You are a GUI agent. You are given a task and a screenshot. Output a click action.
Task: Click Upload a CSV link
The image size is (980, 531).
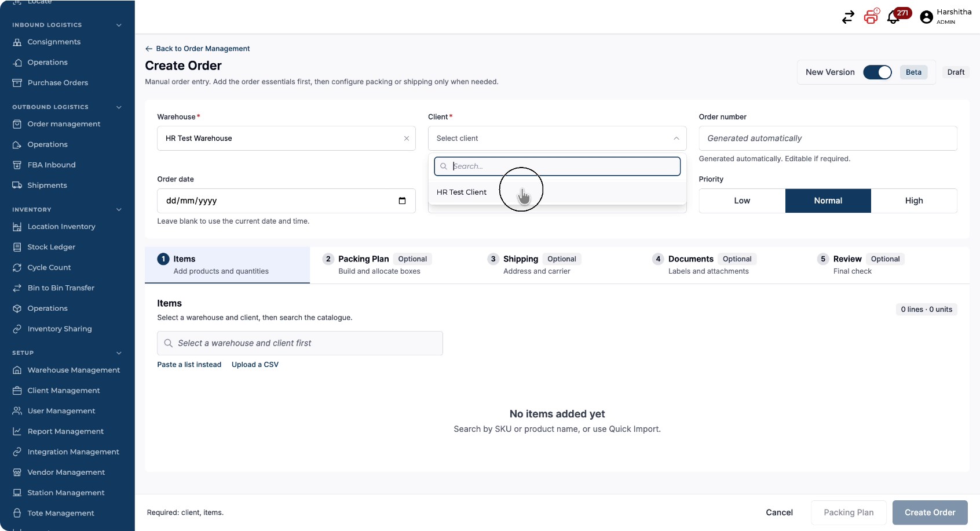255,365
